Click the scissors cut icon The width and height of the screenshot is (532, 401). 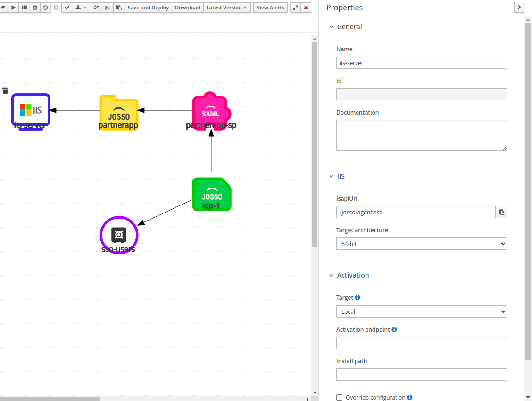click(x=108, y=8)
